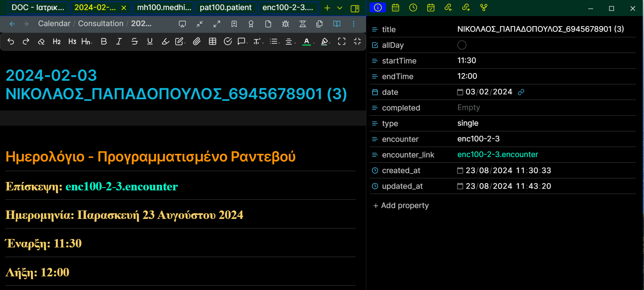
Task: Open the date link icon next to 03/02/2024
Action: [x=521, y=92]
